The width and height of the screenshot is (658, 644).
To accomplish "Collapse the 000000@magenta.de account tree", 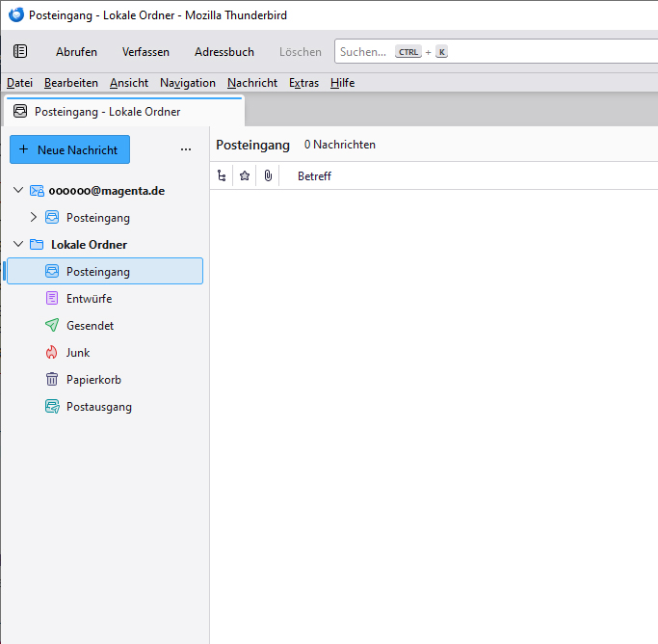I will point(18,191).
